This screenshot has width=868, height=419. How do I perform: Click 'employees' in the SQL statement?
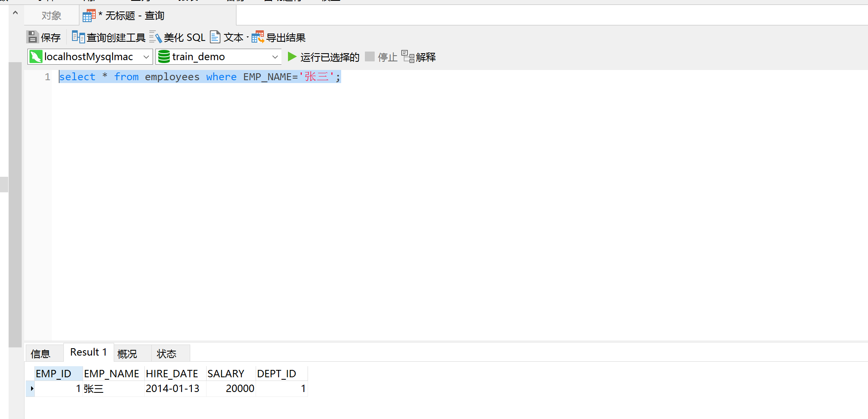172,77
